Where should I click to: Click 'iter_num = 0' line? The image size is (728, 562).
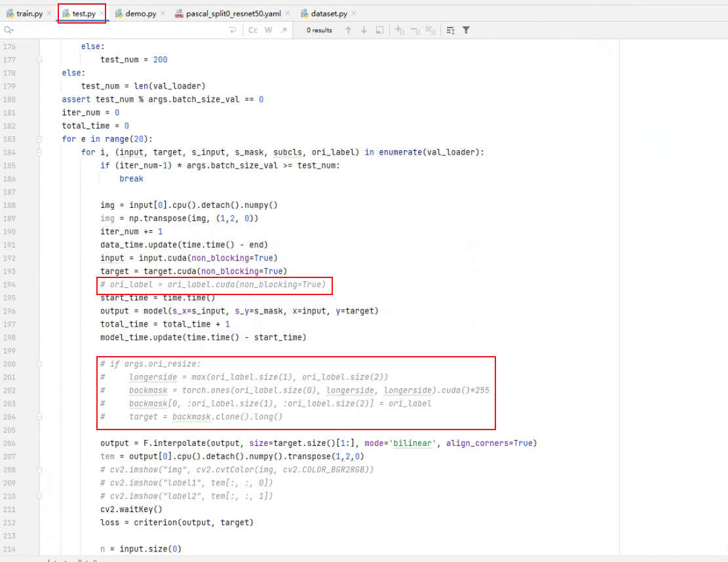(90, 112)
